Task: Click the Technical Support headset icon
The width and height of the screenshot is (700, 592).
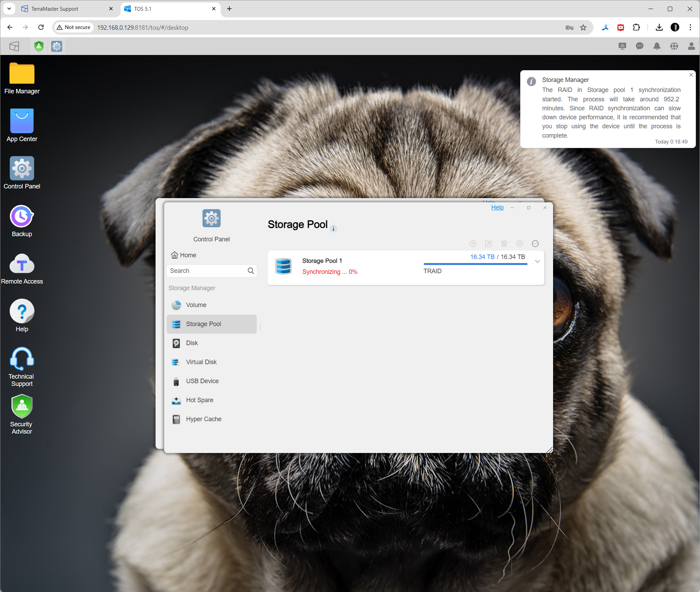Action: 22,359
